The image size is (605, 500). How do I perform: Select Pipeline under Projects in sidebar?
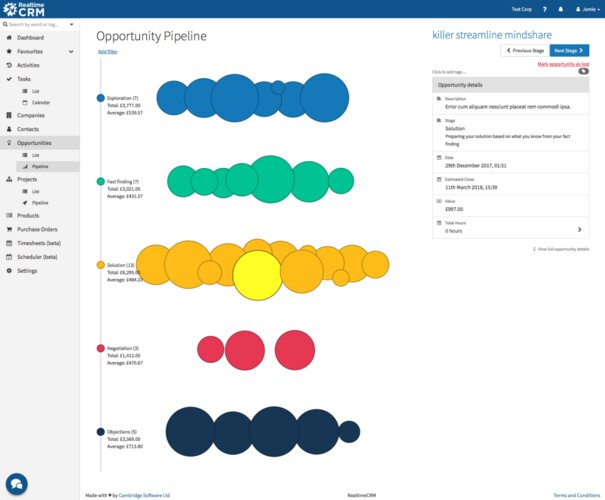point(40,202)
